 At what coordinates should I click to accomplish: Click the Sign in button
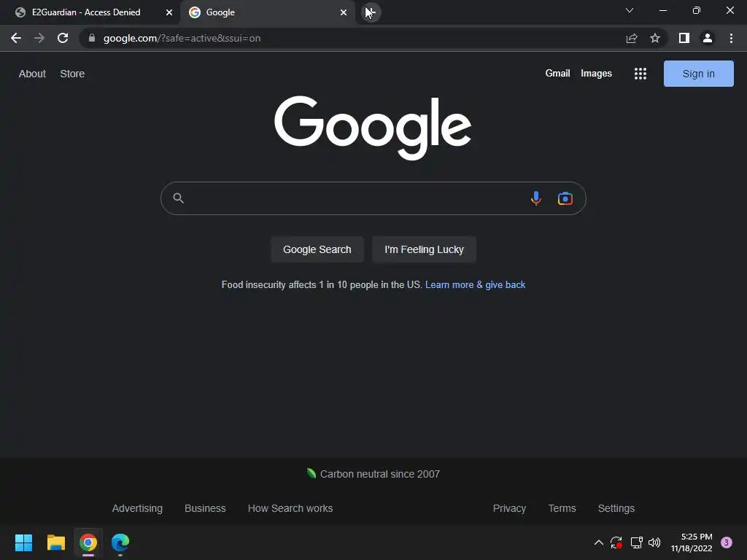[x=698, y=74]
